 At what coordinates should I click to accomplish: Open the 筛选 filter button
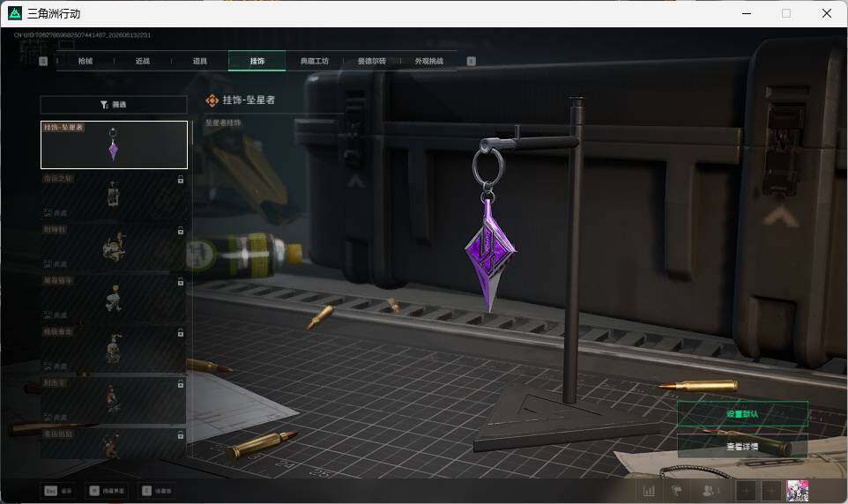pos(114,104)
